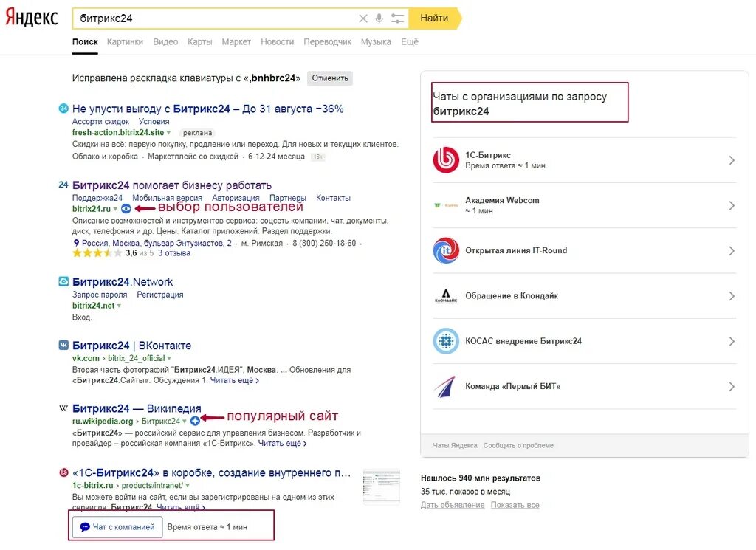756x550 pixels.
Task: Expand arrow next to bitrix_24_official
Action: point(169,359)
